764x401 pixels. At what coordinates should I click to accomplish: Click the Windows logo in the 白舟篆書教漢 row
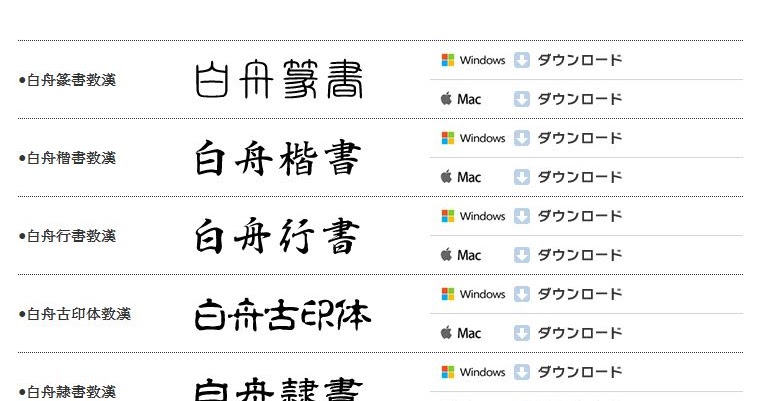(x=448, y=60)
